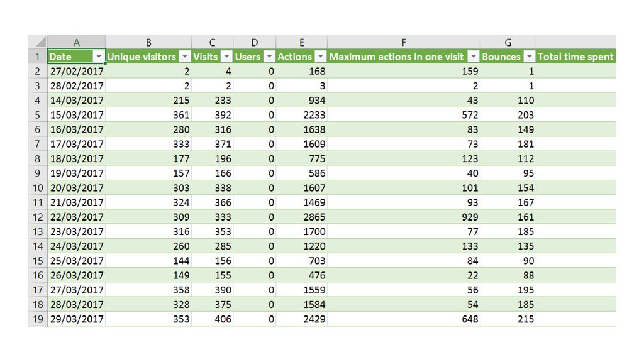Select row 5 header number

pyautogui.click(x=38, y=115)
